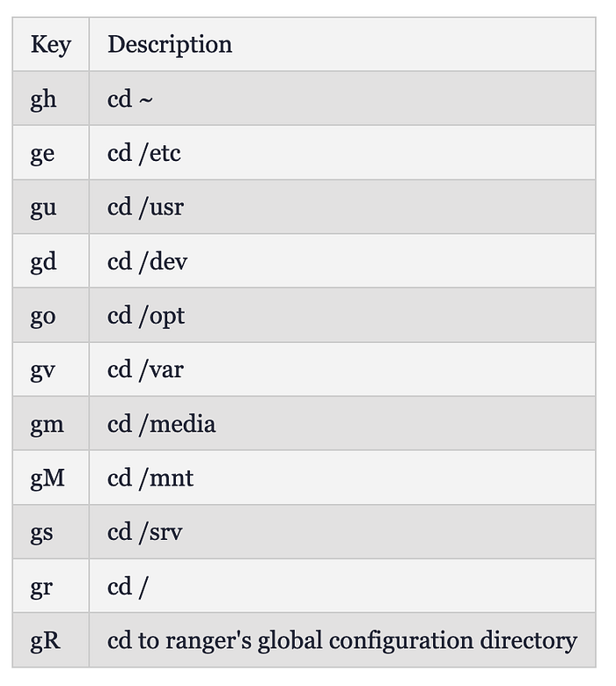Click the 'cd /srv' description text
Image resolution: width=616 pixels, height=686 pixels.
(145, 532)
